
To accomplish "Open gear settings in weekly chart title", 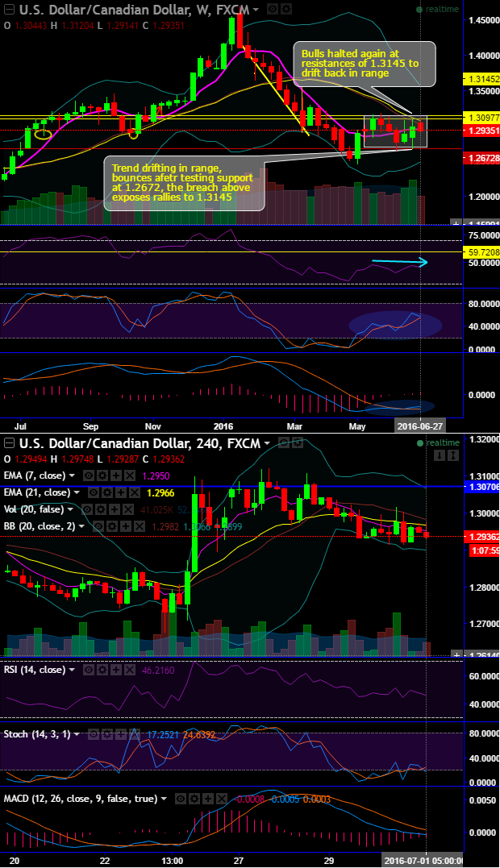I will point(286,9).
